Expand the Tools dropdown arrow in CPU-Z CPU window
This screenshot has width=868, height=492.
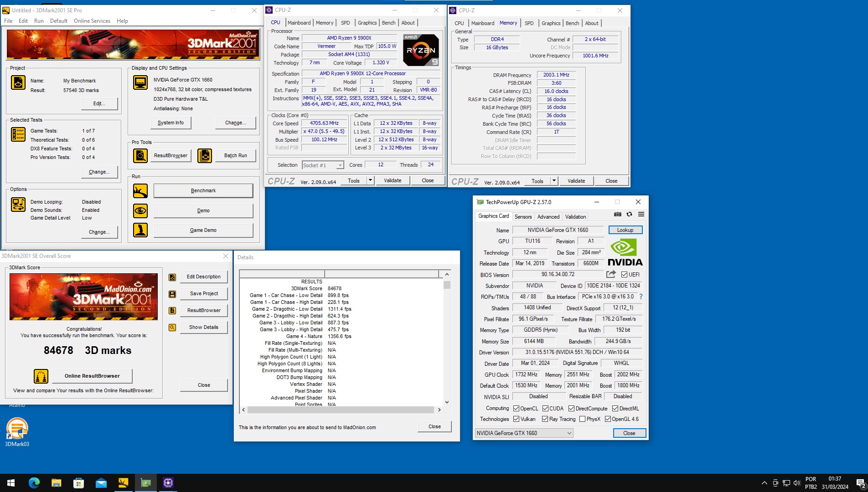point(371,181)
